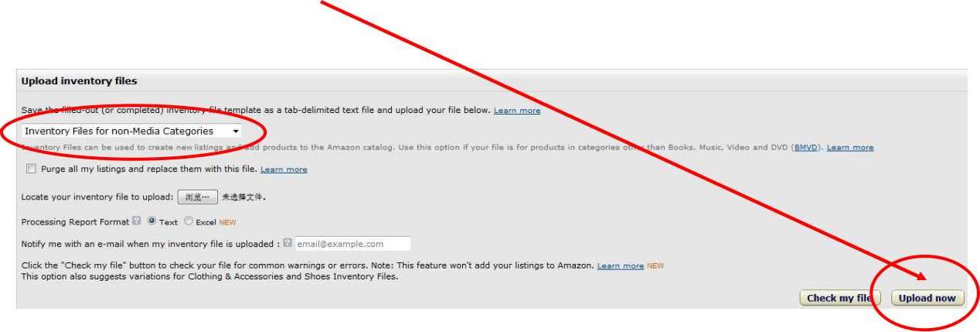Click help icon next to e-mail notification label

click(288, 243)
